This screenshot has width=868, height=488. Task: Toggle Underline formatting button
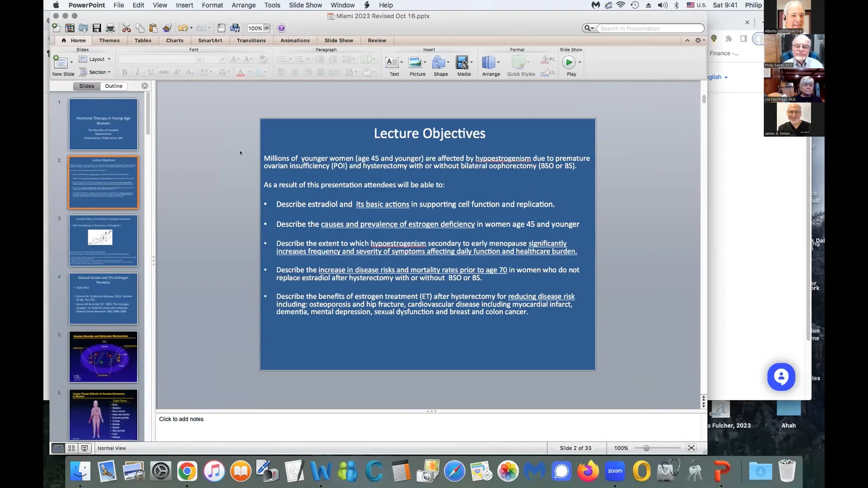point(151,72)
